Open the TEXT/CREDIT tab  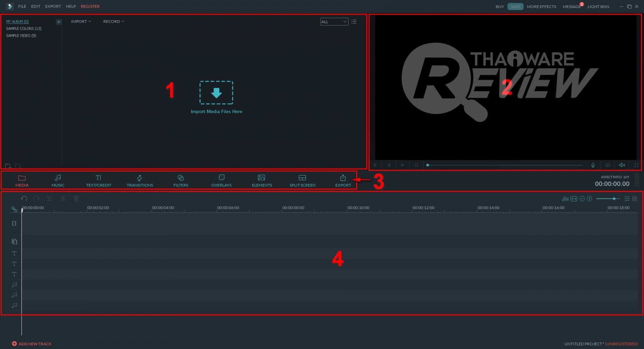pyautogui.click(x=99, y=181)
